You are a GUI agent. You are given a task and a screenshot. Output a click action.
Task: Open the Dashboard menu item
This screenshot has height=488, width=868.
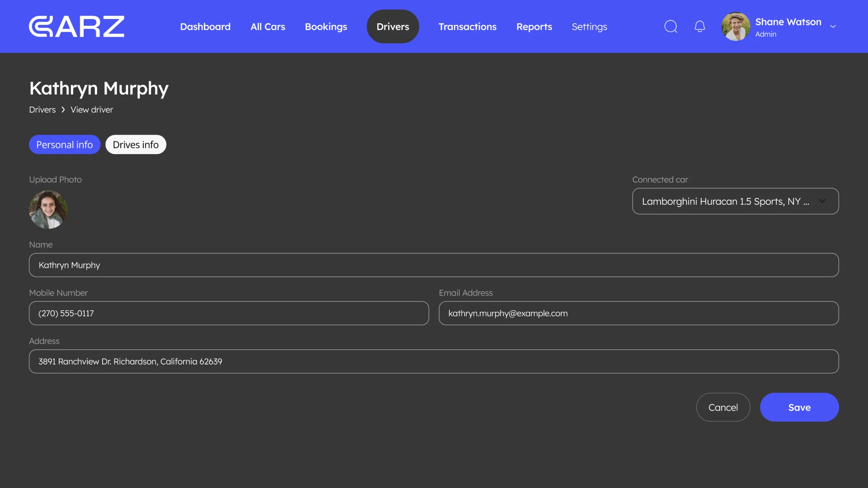[205, 26]
